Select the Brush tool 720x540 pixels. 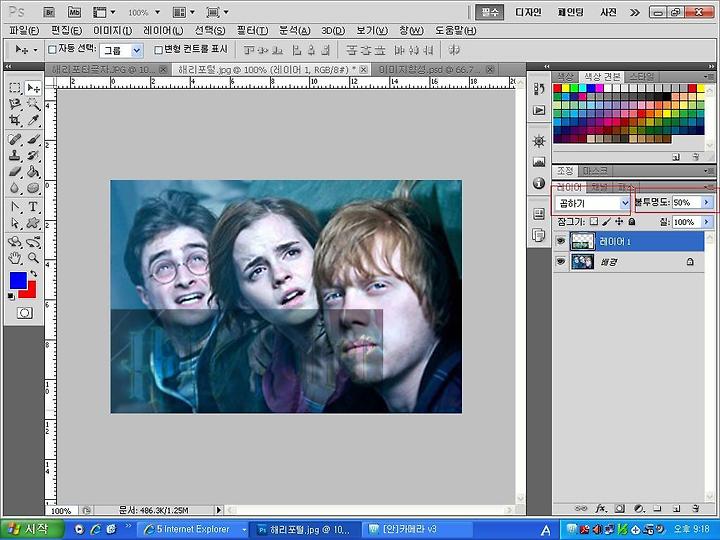(33, 139)
